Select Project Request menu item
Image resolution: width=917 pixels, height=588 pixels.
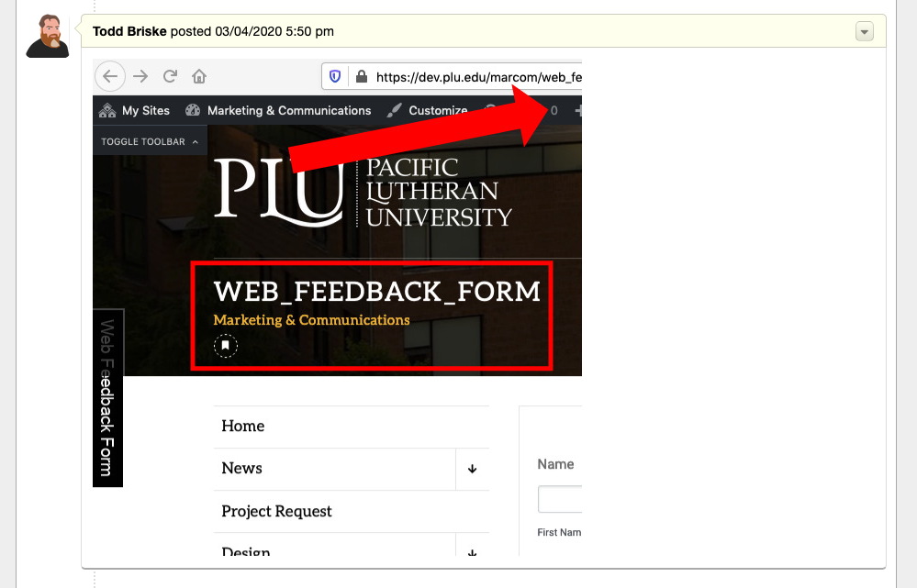click(276, 512)
